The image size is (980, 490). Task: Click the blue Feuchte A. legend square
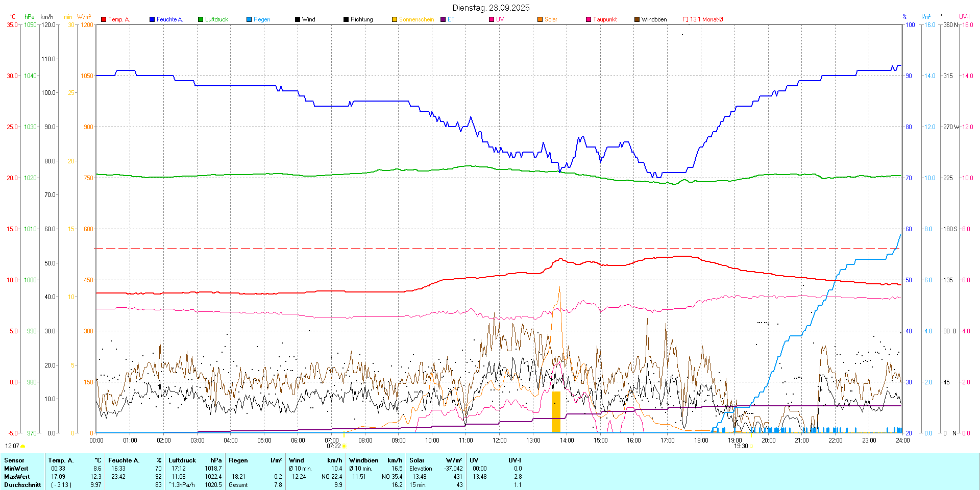152,19
